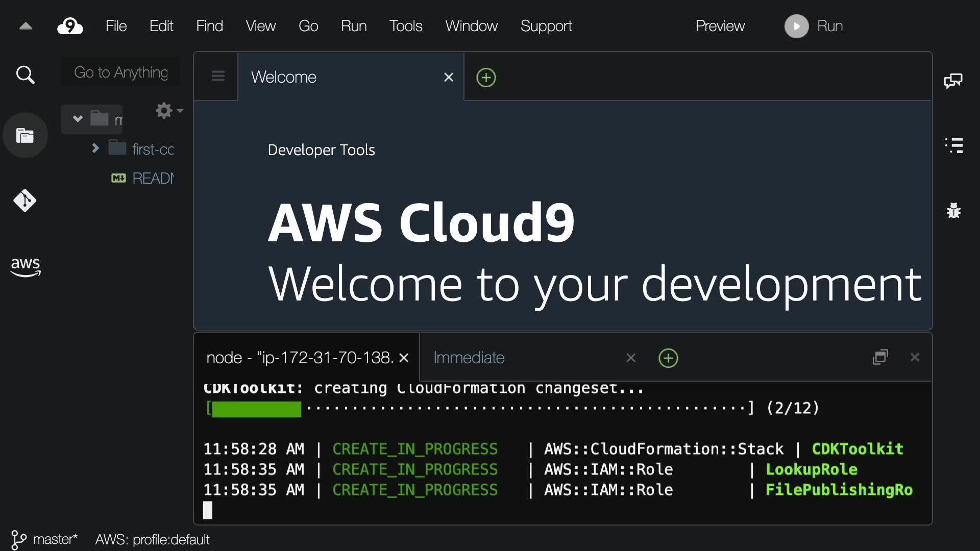
Task: Click the Preview button
Action: point(720,26)
